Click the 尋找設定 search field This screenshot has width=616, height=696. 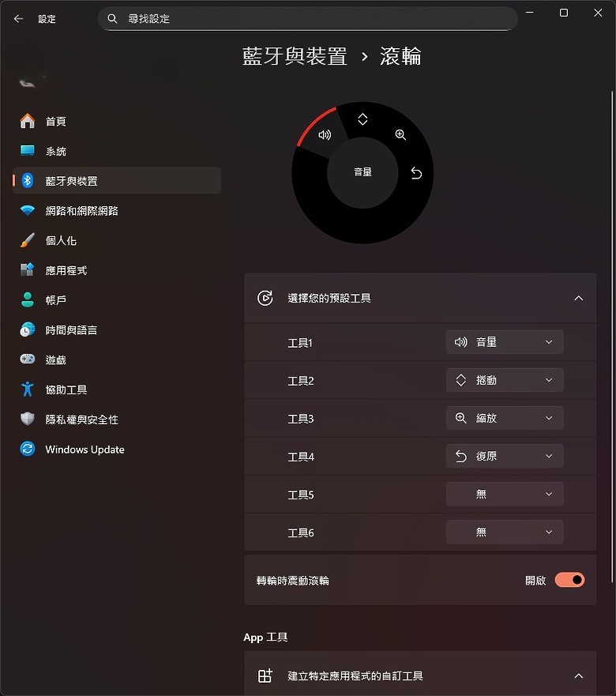pos(307,19)
